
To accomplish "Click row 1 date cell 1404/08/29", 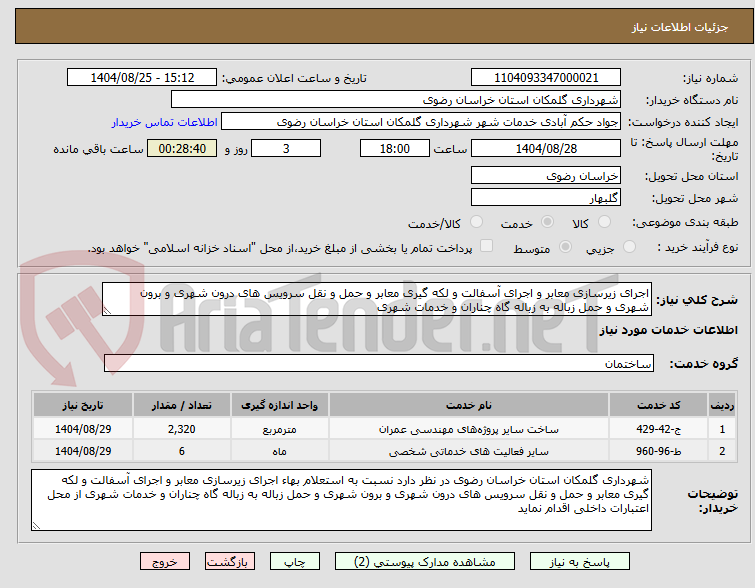I will click(83, 429).
